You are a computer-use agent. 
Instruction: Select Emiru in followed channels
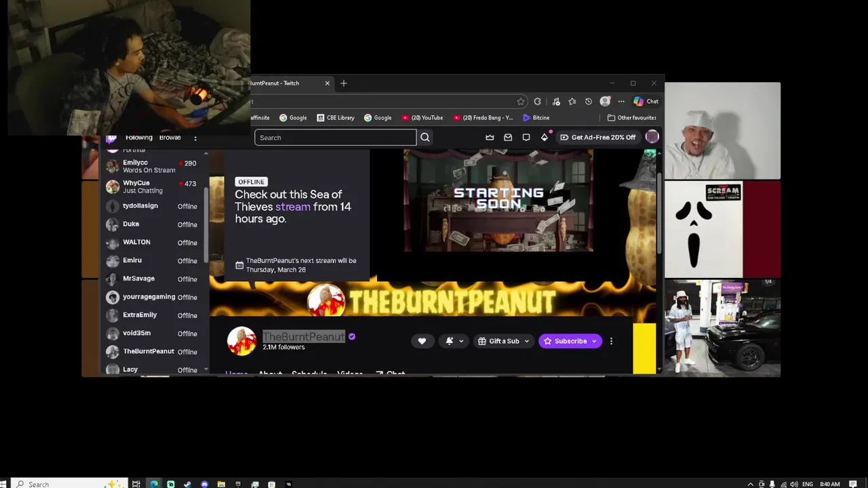click(153, 261)
